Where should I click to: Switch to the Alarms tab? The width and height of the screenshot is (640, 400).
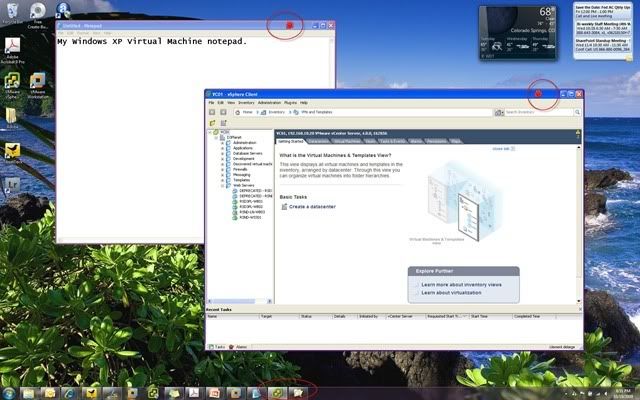416,141
